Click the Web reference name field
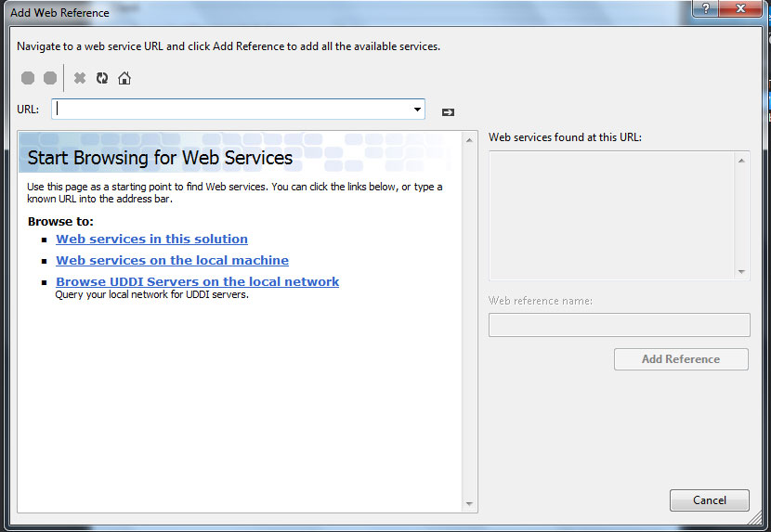 tap(619, 325)
